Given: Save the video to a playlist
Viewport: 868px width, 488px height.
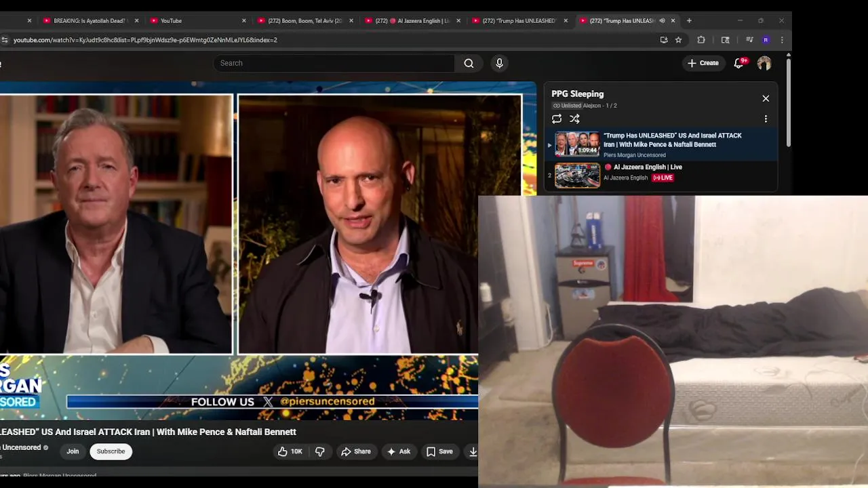Looking at the screenshot, I should 439,451.
